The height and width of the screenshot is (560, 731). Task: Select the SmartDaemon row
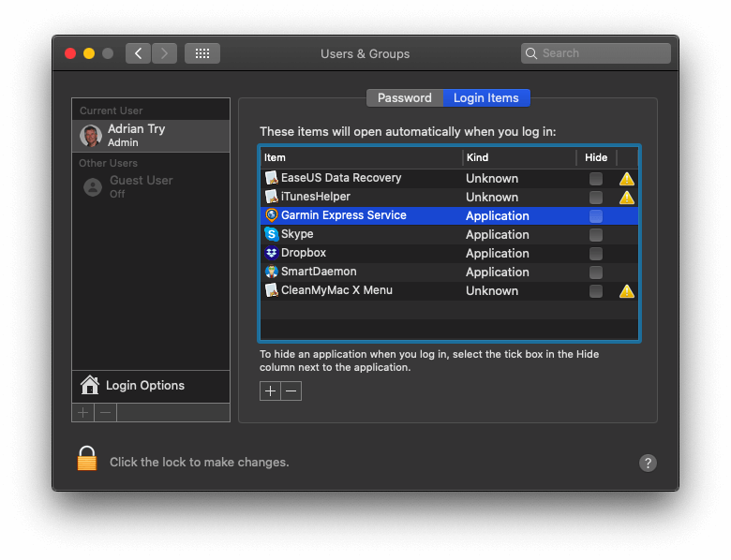[450, 272]
